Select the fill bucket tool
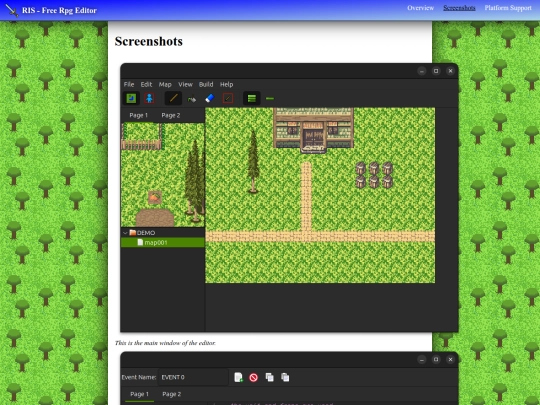The width and height of the screenshot is (540, 405). pos(192,99)
